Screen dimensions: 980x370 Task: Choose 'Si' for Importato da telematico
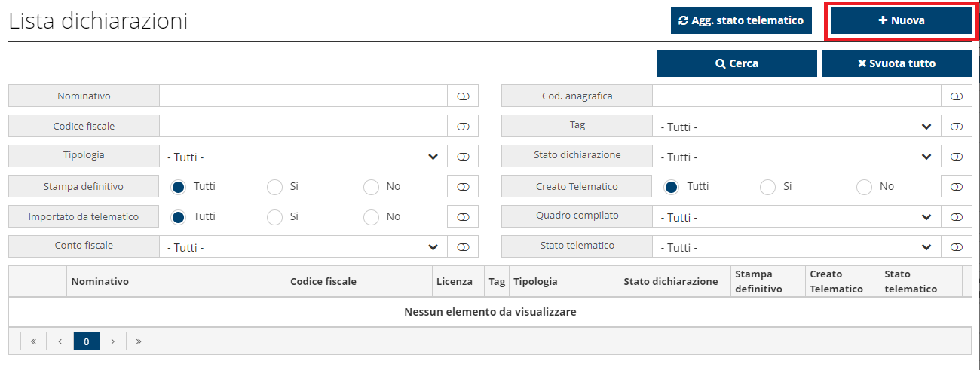point(275,217)
